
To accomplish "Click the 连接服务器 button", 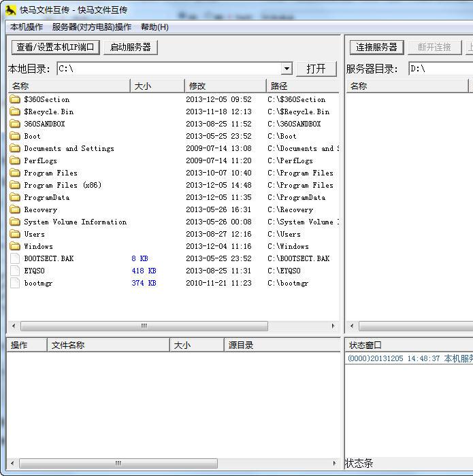I will point(377,47).
